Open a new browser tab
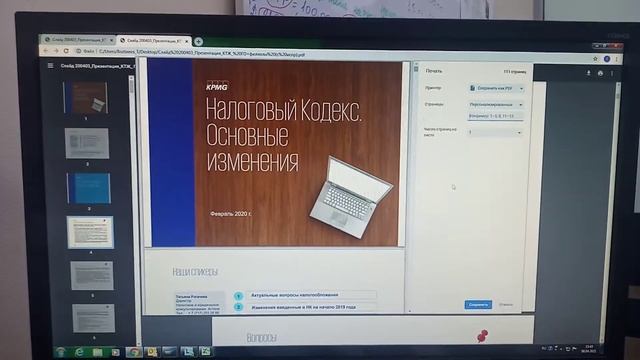640x360 pixels. [x=198, y=41]
